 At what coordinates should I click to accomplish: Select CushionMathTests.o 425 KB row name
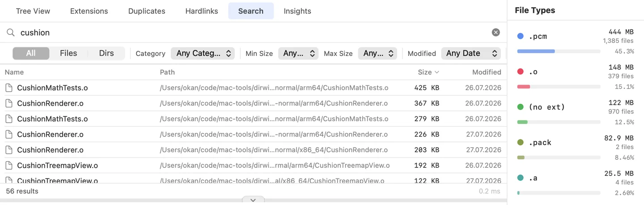(x=52, y=88)
